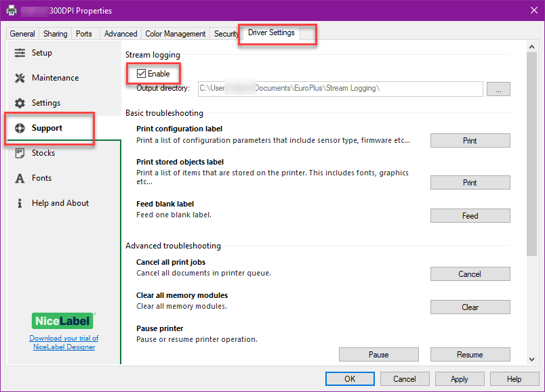Clear all memory modules

[x=470, y=307]
